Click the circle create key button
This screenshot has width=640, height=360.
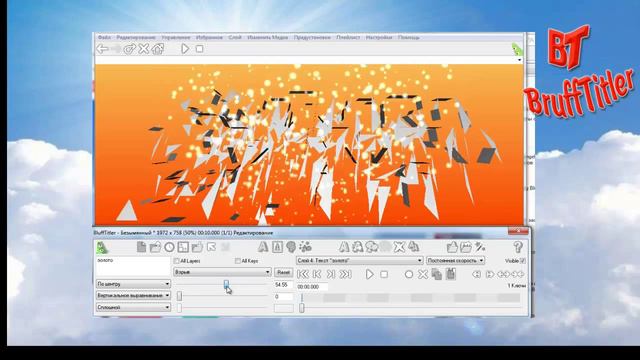(409, 274)
